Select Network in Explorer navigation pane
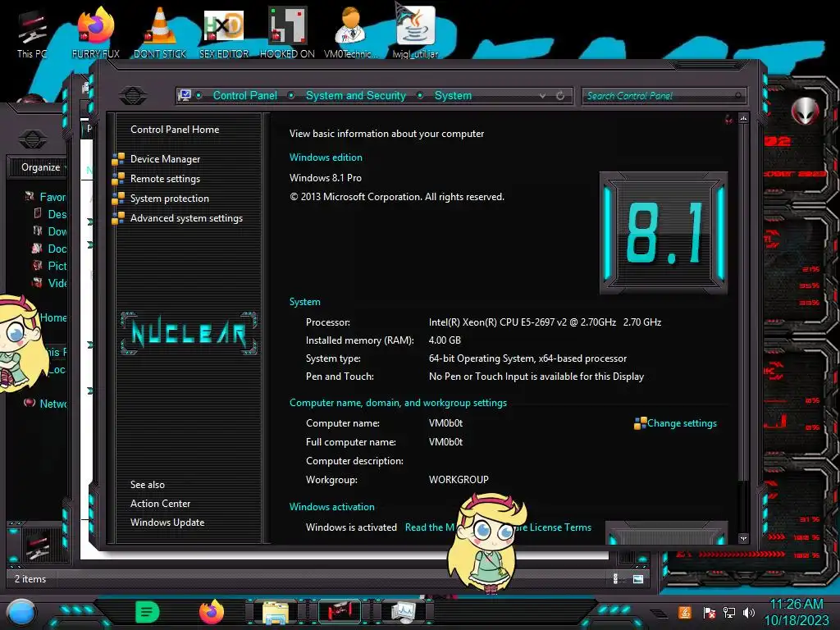Screen dimensions: 840x630 point(52,404)
